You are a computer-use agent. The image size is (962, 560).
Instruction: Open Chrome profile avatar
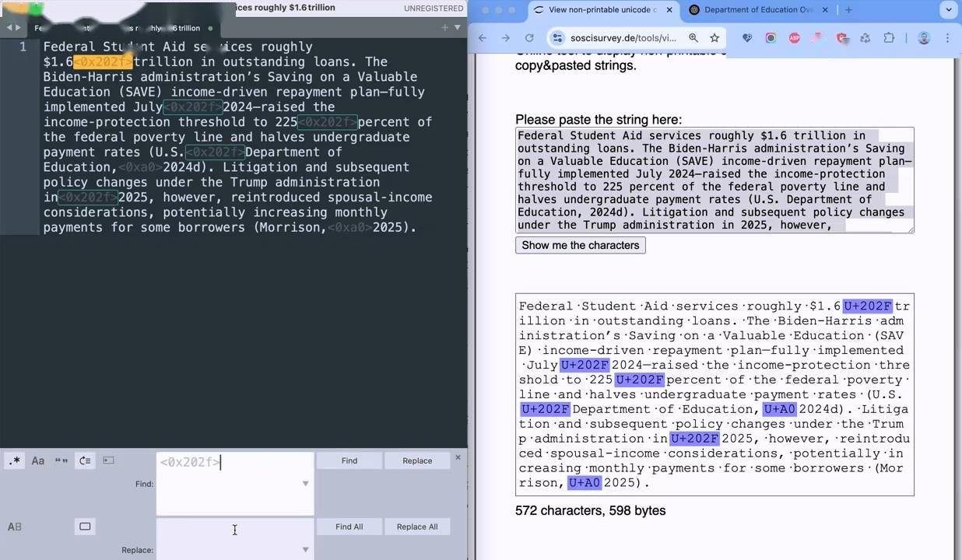pos(924,37)
